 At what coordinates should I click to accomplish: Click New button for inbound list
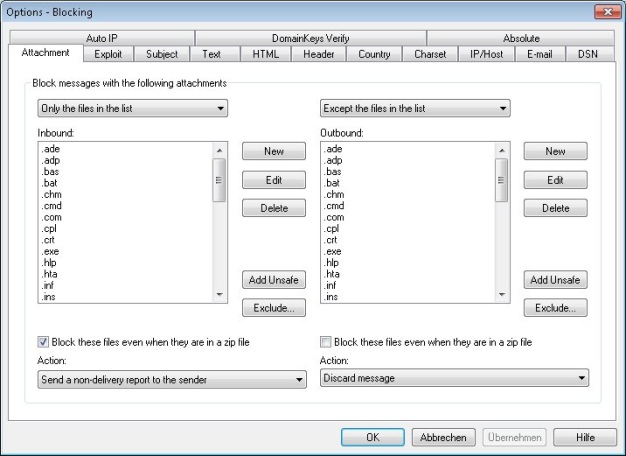(x=272, y=151)
